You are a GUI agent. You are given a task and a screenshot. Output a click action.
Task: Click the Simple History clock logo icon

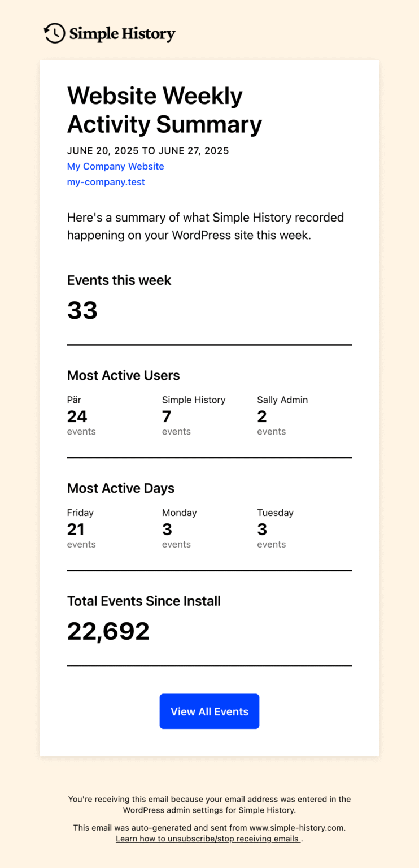(x=54, y=33)
